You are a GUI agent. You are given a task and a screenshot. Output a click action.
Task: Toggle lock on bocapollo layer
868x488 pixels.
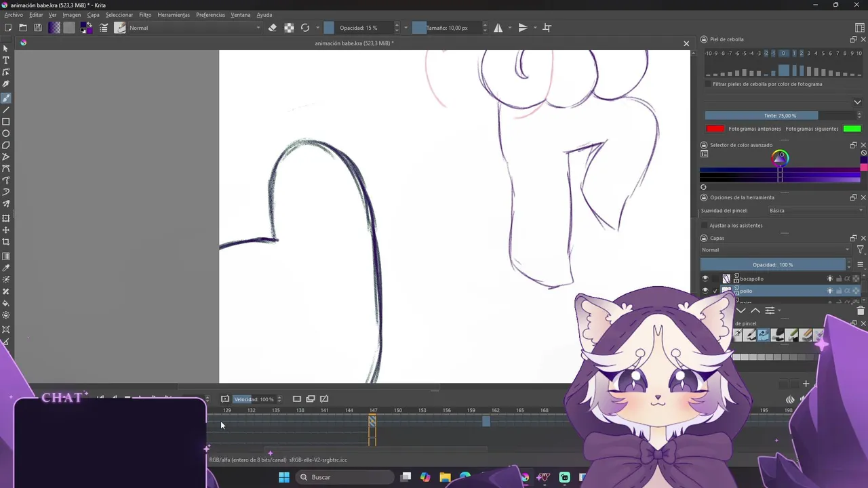coord(839,279)
